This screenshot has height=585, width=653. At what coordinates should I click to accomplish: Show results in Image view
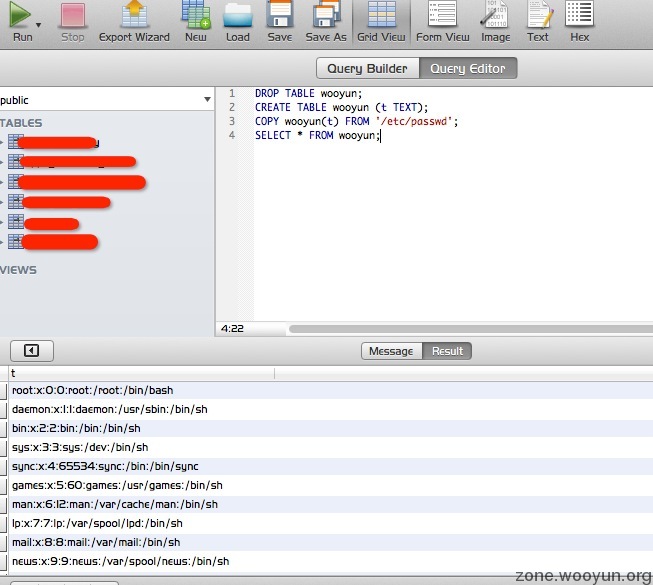495,20
